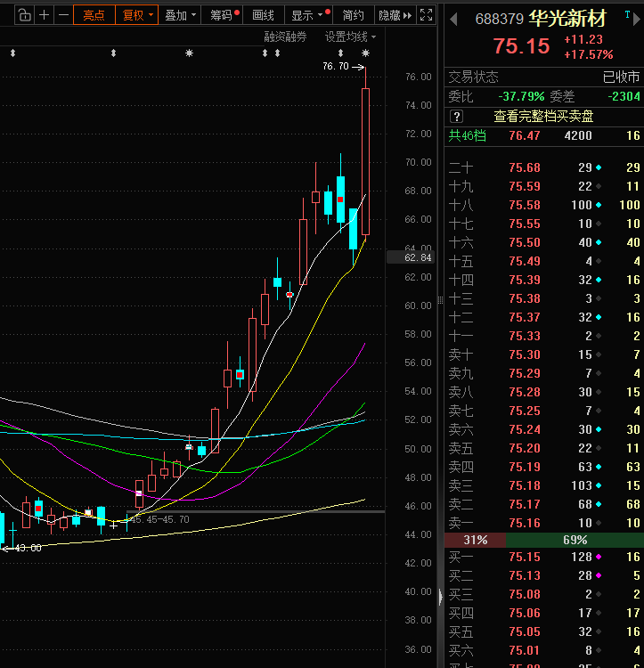644x668 pixels.
Task: Click the magenta dot in the 买一 row
Action: (x=599, y=557)
